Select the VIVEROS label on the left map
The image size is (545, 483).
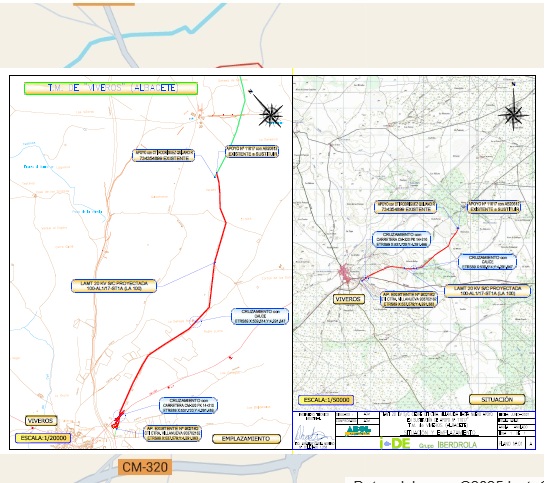[41, 421]
